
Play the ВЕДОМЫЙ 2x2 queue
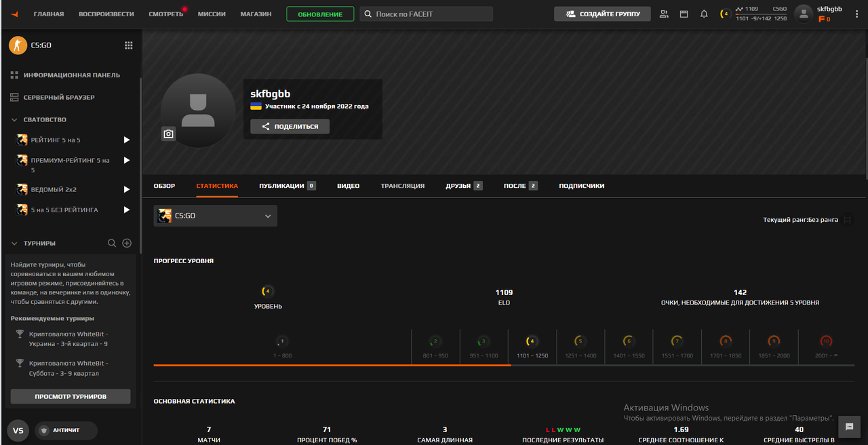coord(126,189)
